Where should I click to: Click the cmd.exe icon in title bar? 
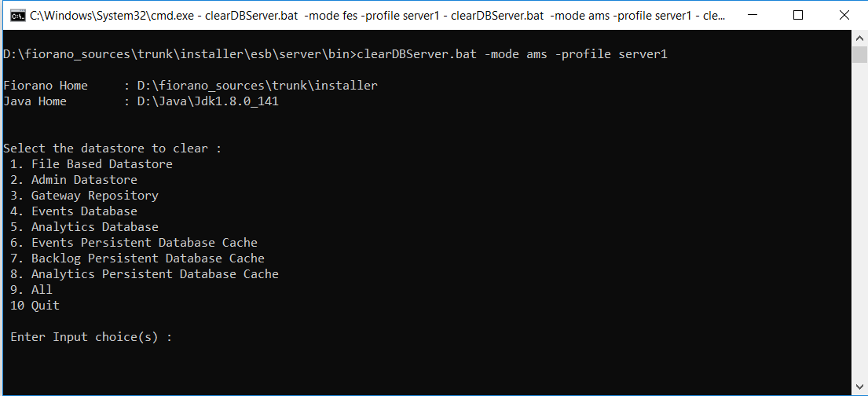tap(18, 16)
